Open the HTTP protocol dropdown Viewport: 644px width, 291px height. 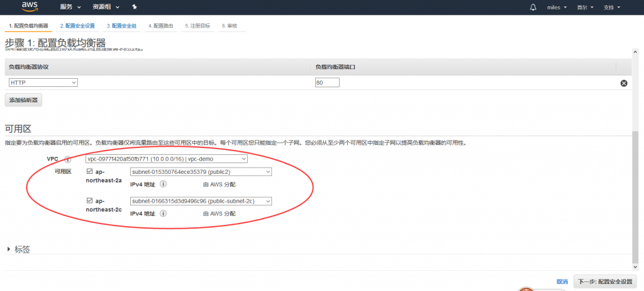coord(43,83)
